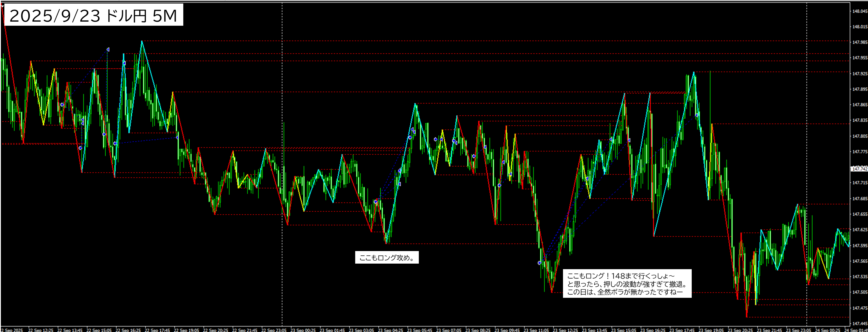Select the 148まで行くっしょ annotation text box
The width and height of the screenshot is (868, 332).
pyautogui.click(x=627, y=284)
